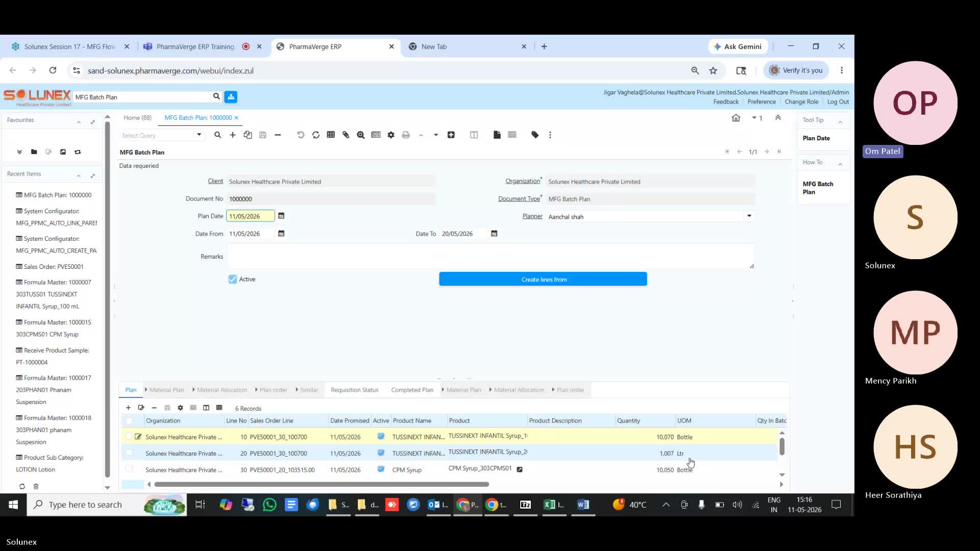
Task: Toggle the Active checkbox on the form
Action: pyautogui.click(x=233, y=280)
